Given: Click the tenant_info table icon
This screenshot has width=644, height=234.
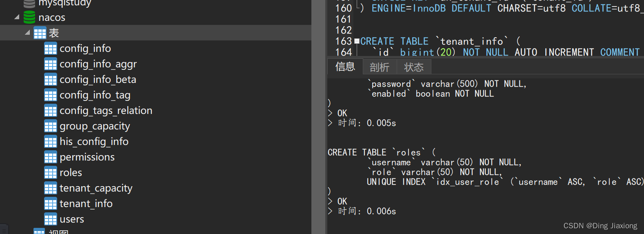Looking at the screenshot, I should [x=51, y=204].
